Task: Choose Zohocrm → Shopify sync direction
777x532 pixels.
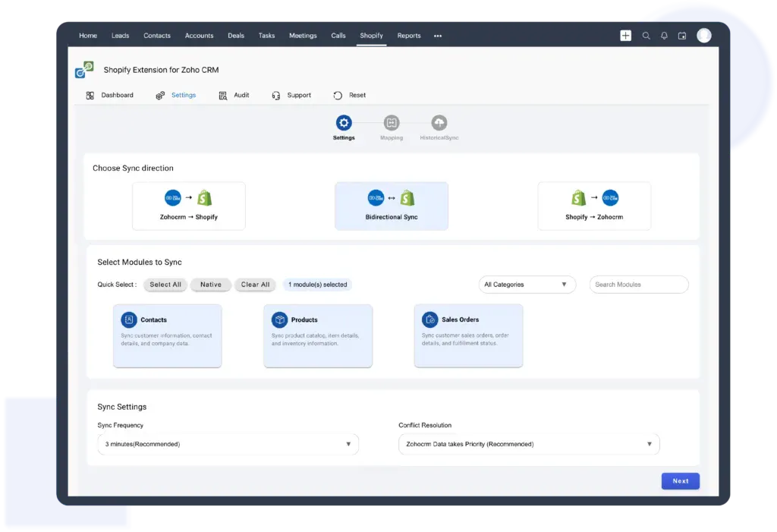Action: pos(189,206)
